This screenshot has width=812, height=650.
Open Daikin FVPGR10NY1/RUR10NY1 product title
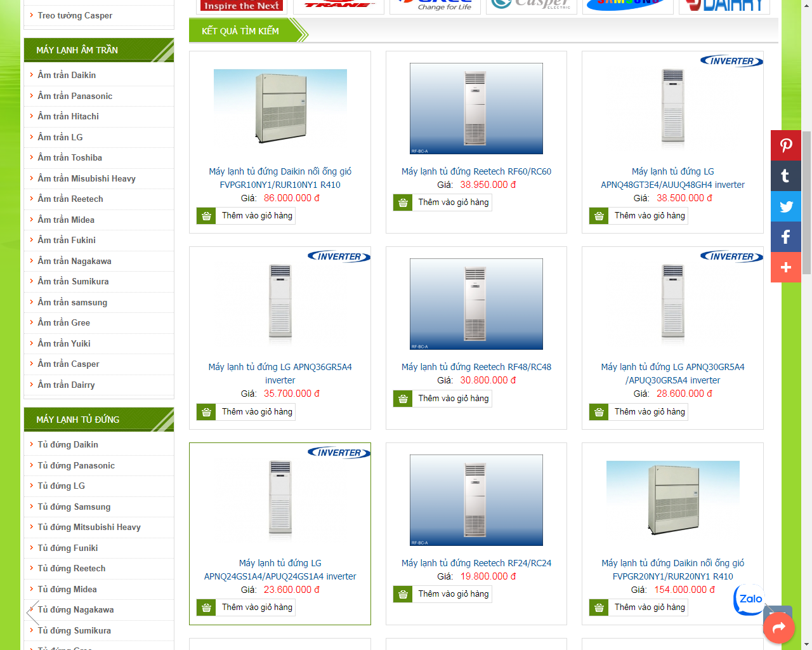click(280, 178)
